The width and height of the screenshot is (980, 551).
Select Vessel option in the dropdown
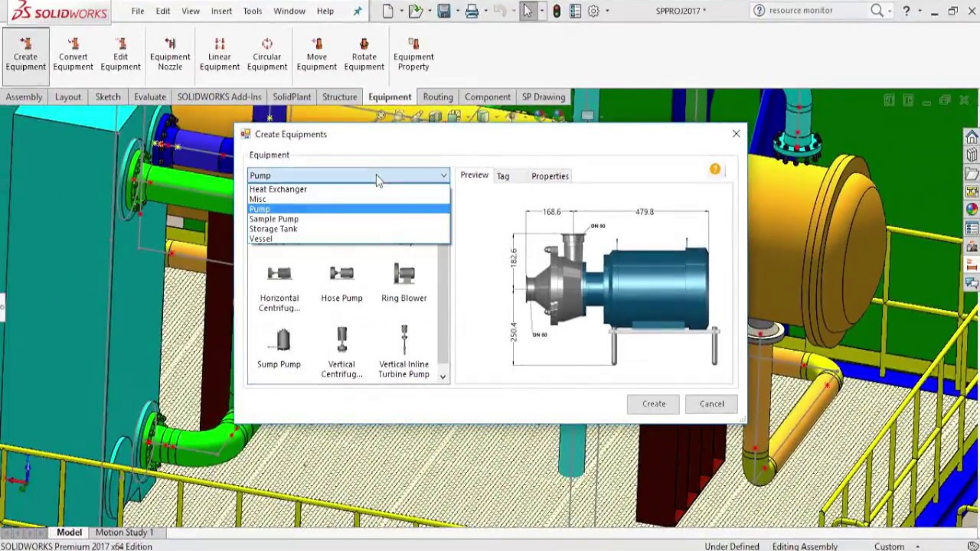coord(260,239)
